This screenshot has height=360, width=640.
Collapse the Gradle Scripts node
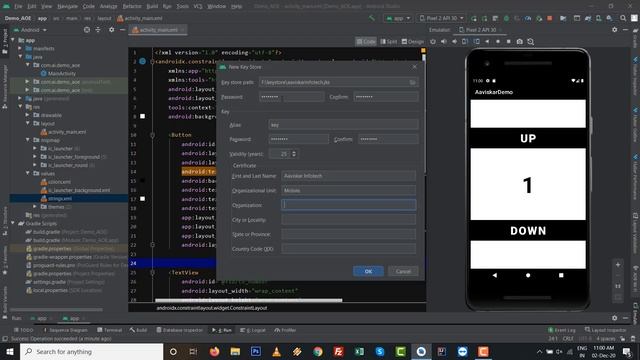coord(13,223)
